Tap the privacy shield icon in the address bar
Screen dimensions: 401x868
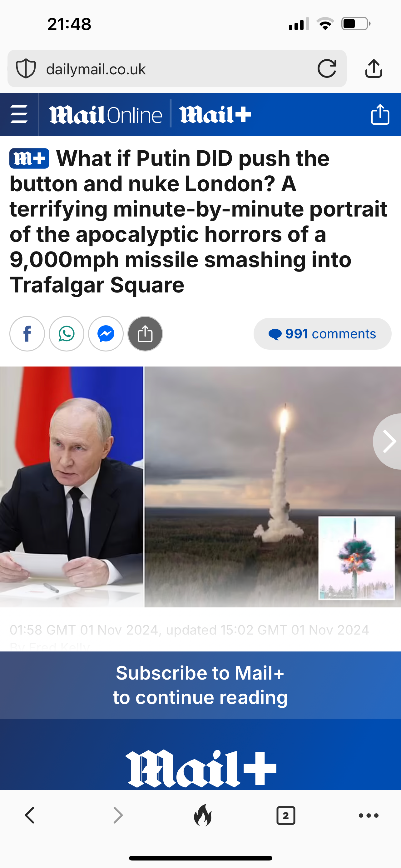click(x=26, y=68)
